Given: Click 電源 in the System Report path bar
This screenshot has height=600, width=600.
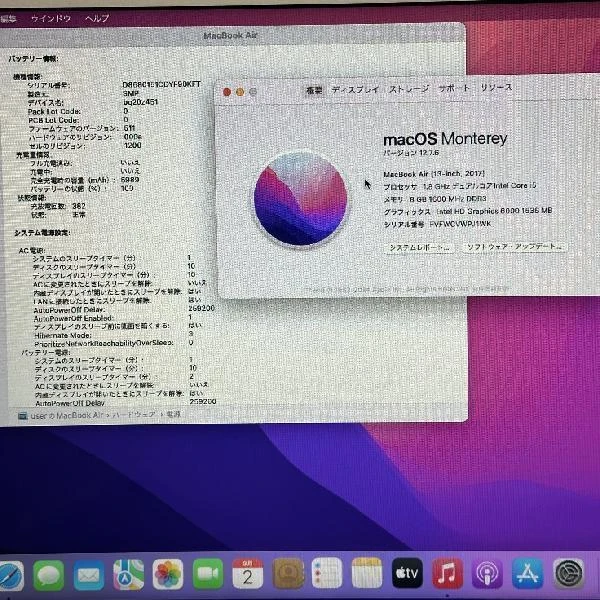Looking at the screenshot, I should 173,414.
